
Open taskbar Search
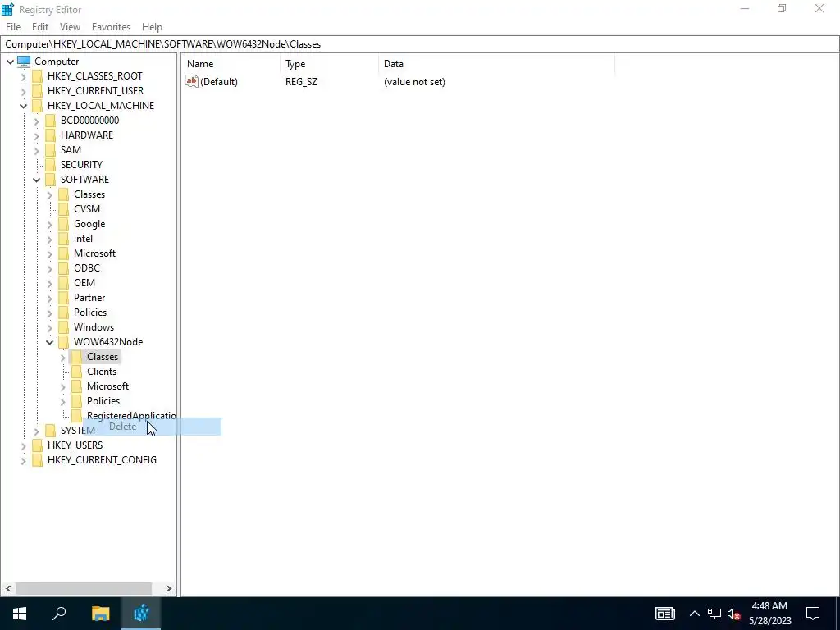click(59, 614)
